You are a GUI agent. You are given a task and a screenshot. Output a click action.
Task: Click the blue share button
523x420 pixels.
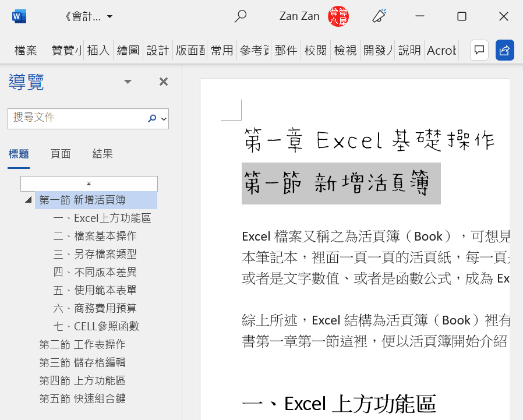coord(505,50)
